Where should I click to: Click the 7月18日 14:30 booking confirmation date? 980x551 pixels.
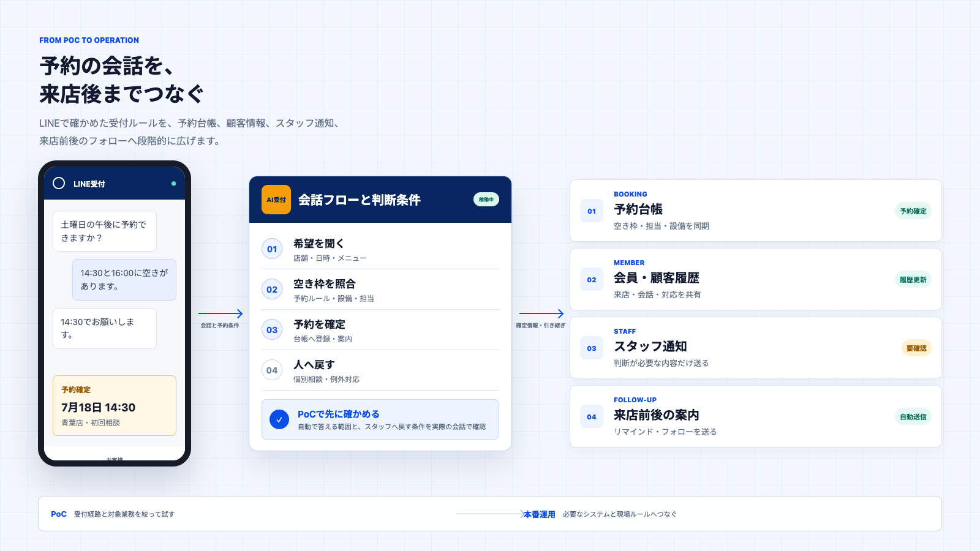(99, 408)
